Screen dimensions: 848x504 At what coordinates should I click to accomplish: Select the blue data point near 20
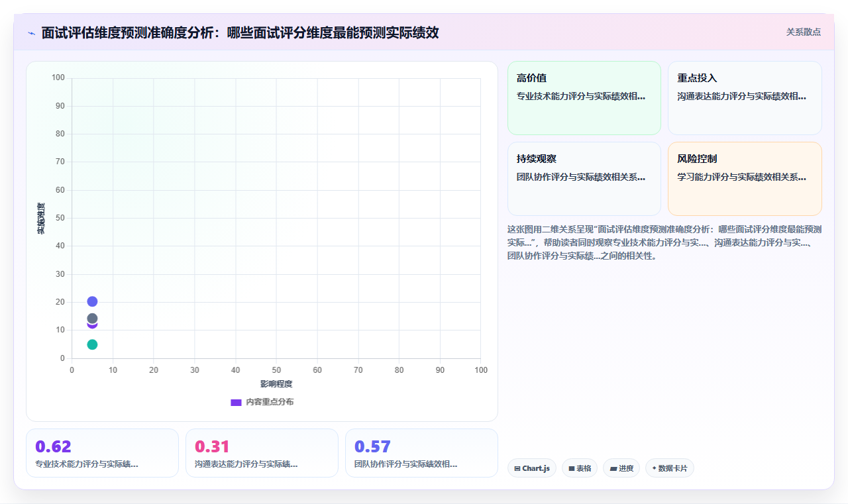(x=92, y=301)
